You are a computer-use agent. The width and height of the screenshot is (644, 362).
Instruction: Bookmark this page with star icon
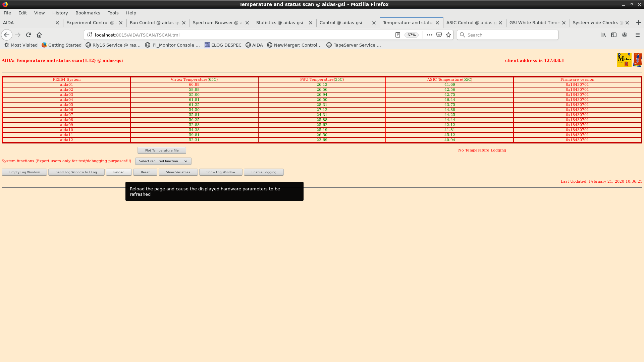[448, 35]
